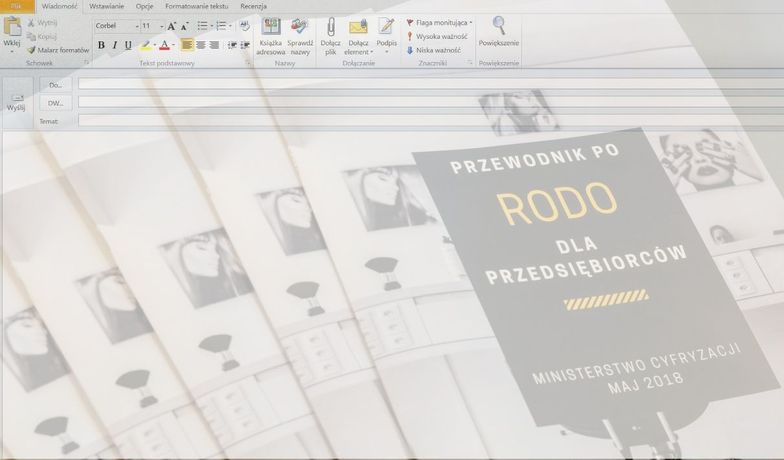Click in the Do recipient field
Viewport: 784px width, 460px height.
point(430,84)
